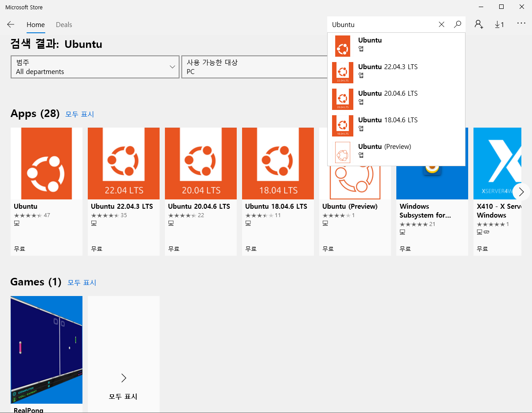This screenshot has height=413, width=532.
Task: Expand the 범주 All departments dropdown
Action: click(95, 67)
